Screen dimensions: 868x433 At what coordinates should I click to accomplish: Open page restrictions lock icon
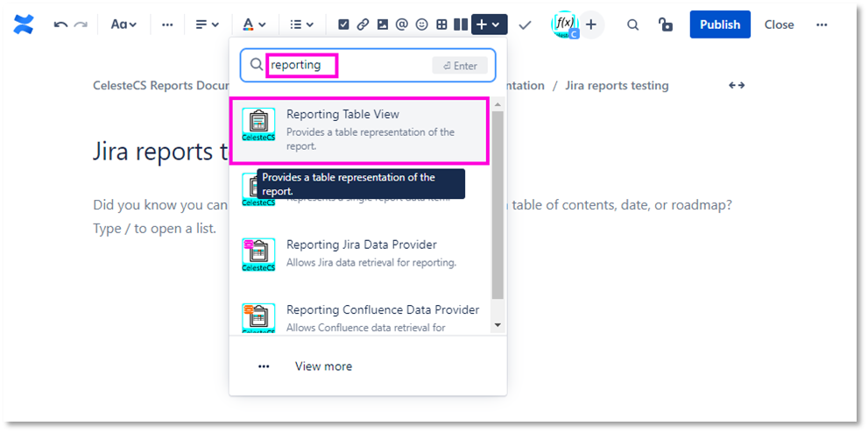(666, 25)
